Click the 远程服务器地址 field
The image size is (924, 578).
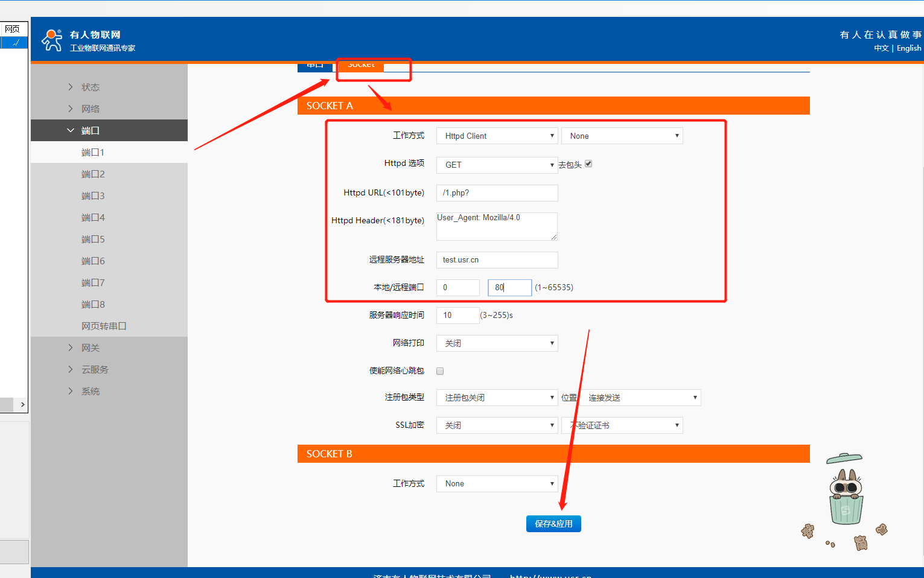pyautogui.click(x=497, y=260)
